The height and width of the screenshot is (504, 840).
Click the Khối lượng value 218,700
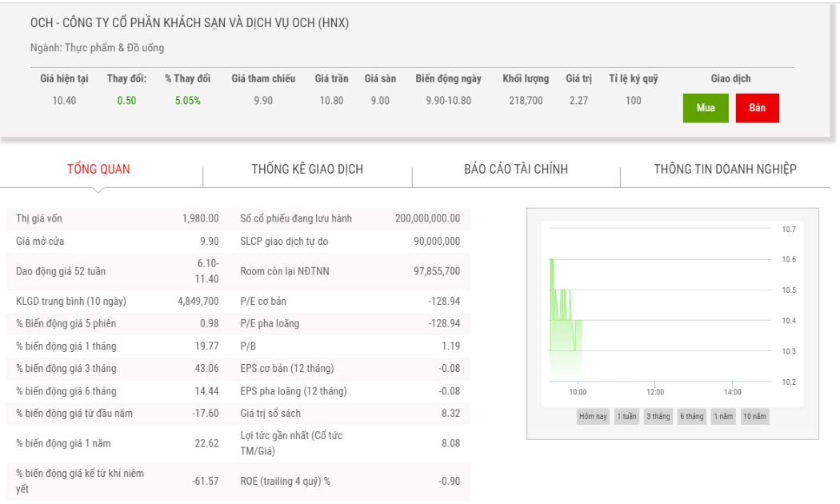(x=526, y=101)
